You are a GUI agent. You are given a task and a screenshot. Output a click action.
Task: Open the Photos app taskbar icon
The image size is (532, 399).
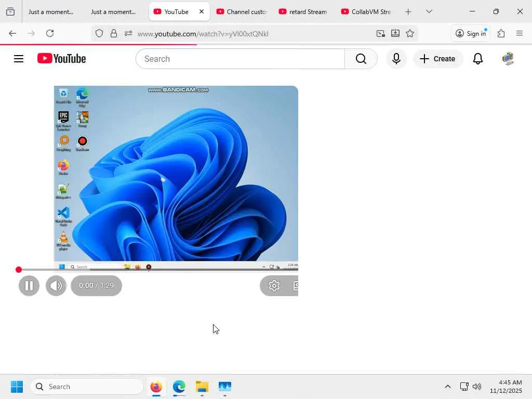click(224, 387)
